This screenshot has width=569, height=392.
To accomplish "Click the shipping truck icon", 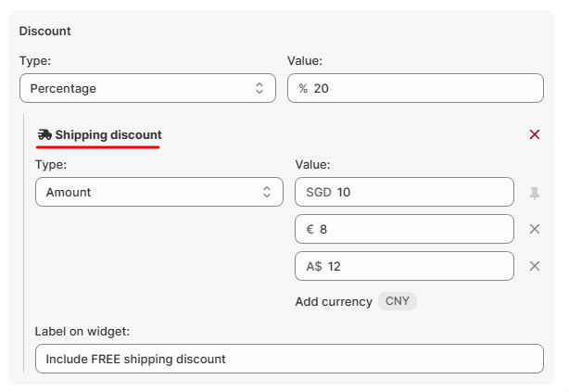I will 44,135.
